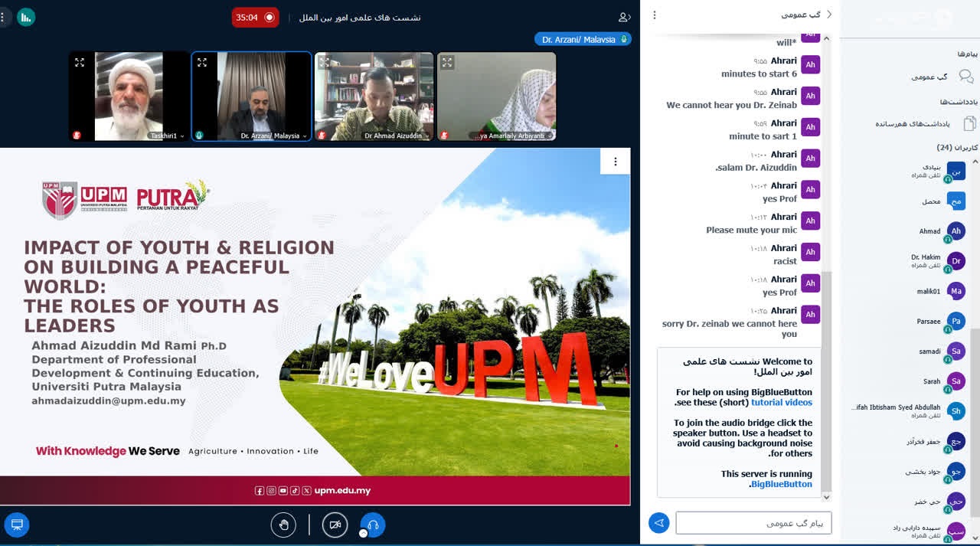Open the shared notes icon
The image size is (980, 546).
(x=969, y=123)
